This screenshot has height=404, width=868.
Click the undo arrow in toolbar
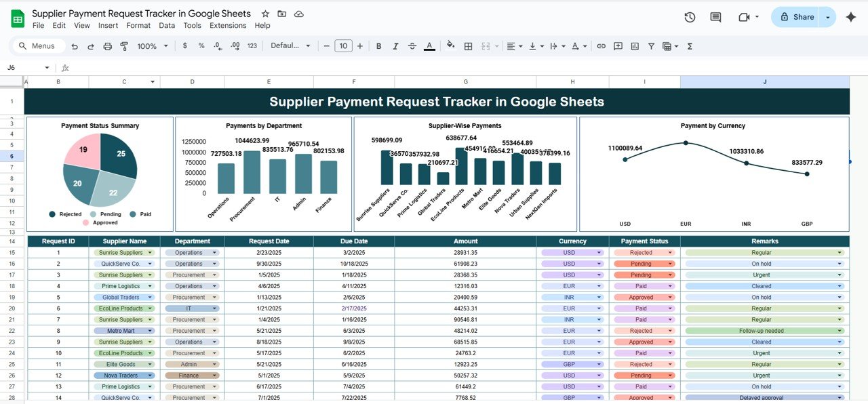pyautogui.click(x=74, y=46)
